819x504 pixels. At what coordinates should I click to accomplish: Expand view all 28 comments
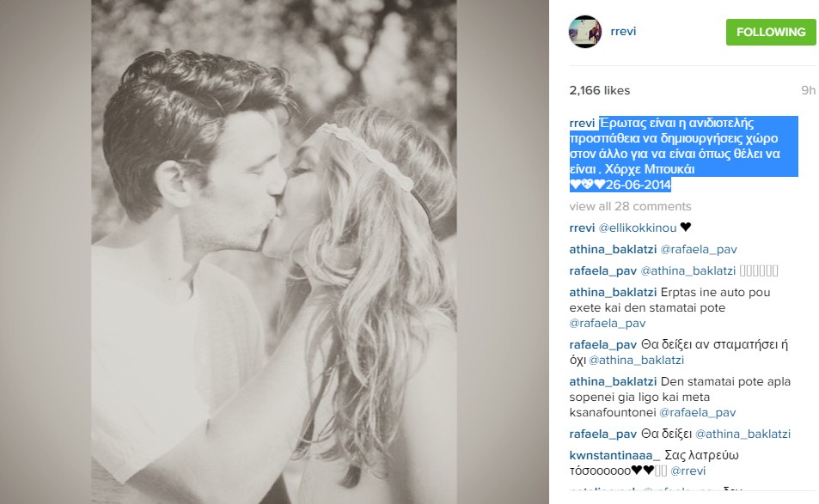pos(630,206)
